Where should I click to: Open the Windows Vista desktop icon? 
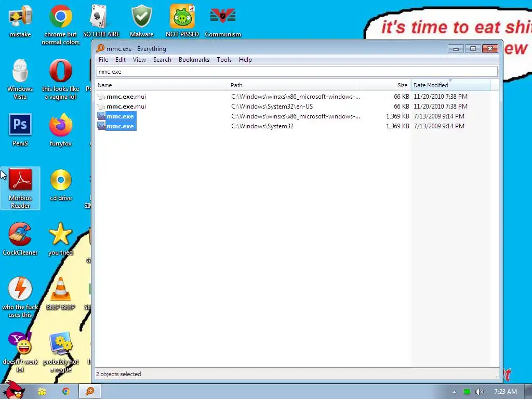coord(20,79)
